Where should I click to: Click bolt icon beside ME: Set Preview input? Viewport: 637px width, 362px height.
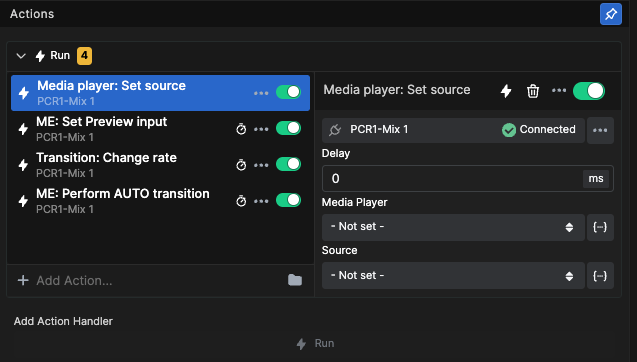click(x=23, y=129)
